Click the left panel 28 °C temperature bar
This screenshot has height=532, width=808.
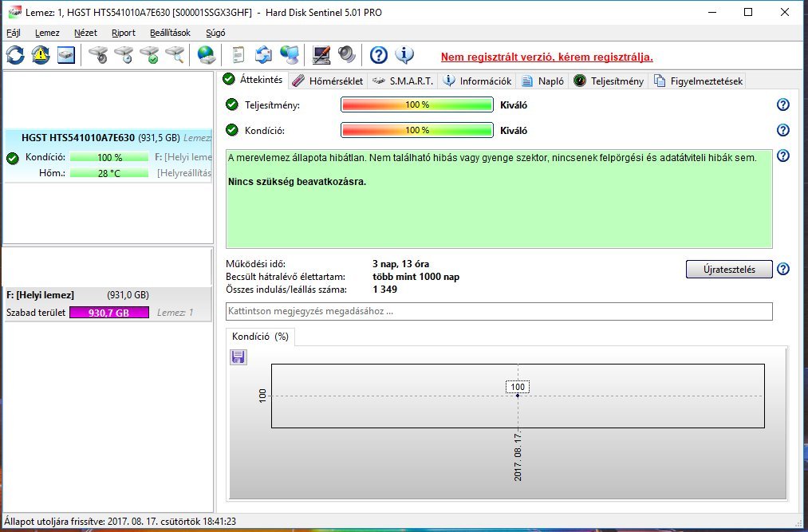(x=109, y=173)
